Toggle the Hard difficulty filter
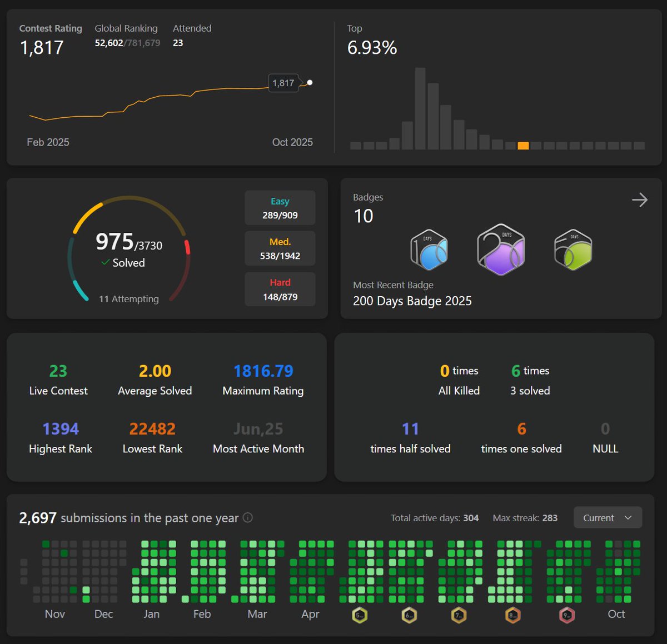This screenshot has width=667, height=644. 280,289
